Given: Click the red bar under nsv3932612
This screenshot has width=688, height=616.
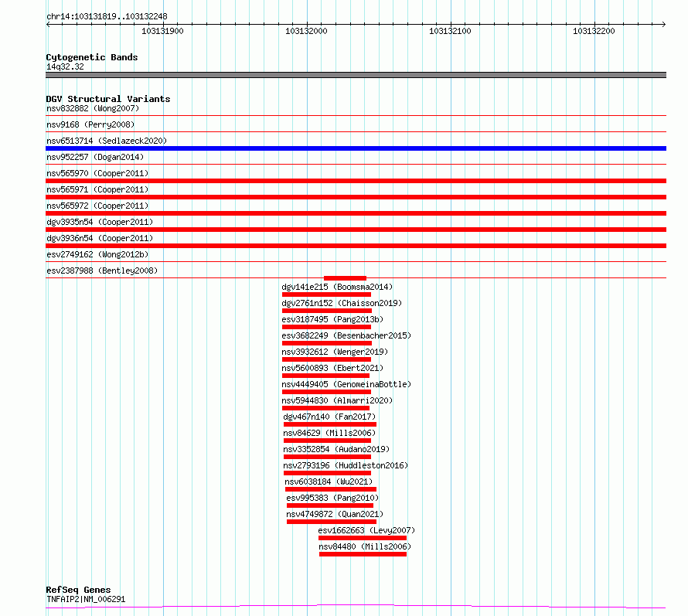Looking at the screenshot, I should tap(326, 359).
